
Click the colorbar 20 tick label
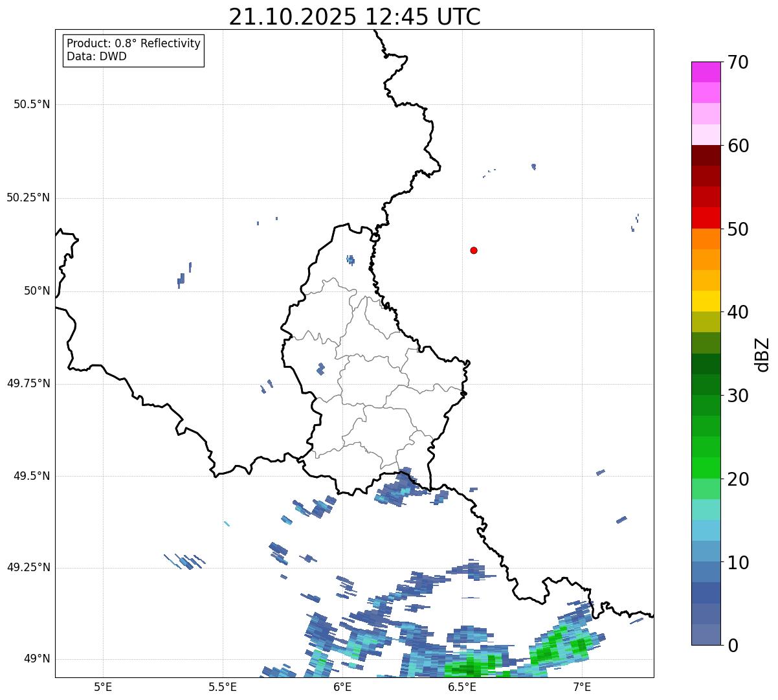click(x=738, y=479)
